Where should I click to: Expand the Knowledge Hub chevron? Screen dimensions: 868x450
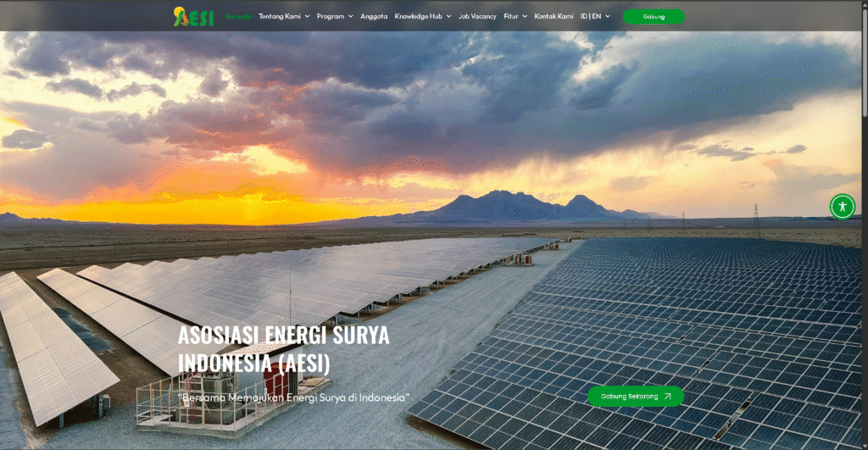click(x=448, y=17)
